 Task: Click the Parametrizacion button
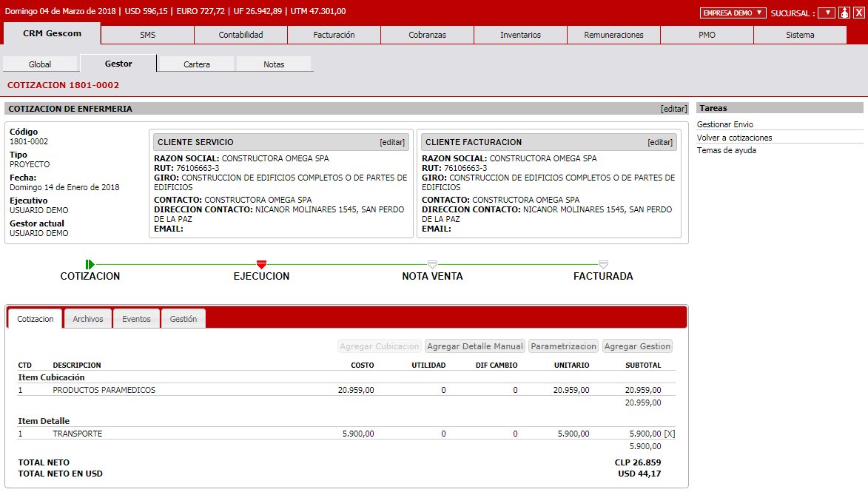563,346
